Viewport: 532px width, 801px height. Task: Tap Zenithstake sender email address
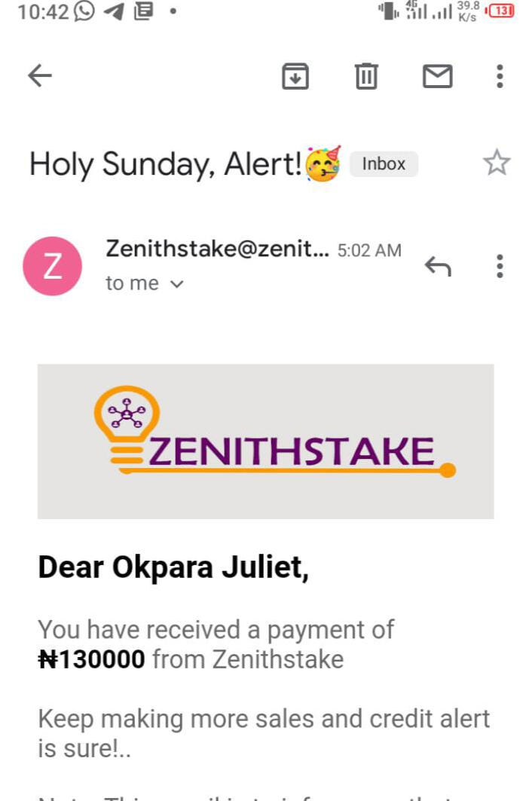coord(217,249)
